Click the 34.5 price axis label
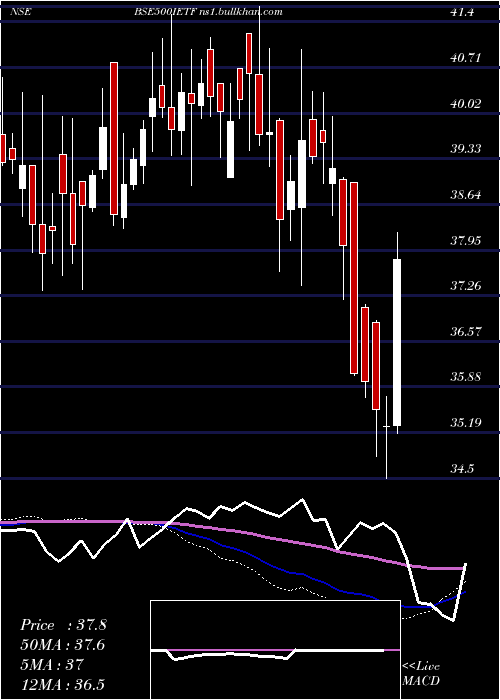 pyautogui.click(x=462, y=469)
